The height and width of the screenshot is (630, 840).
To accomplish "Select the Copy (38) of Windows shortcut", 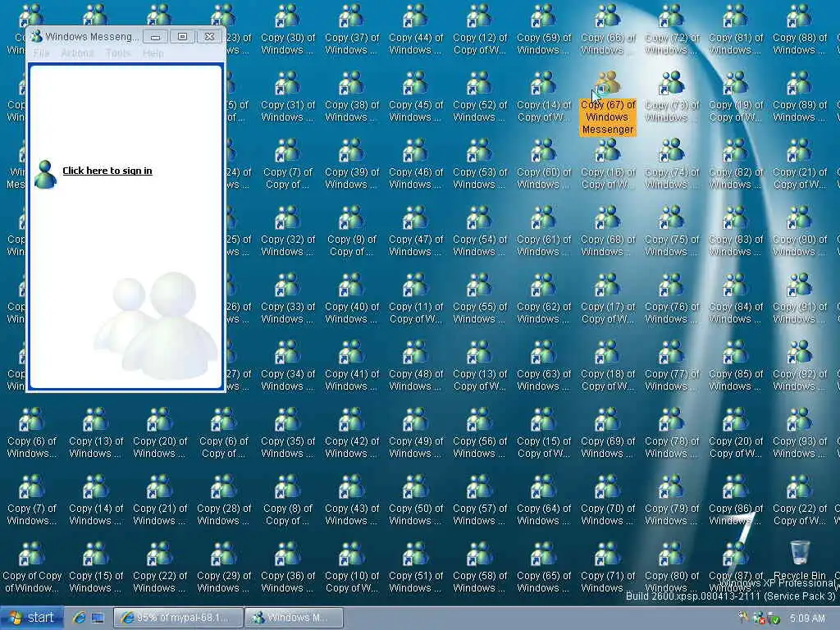I will 352,97.
